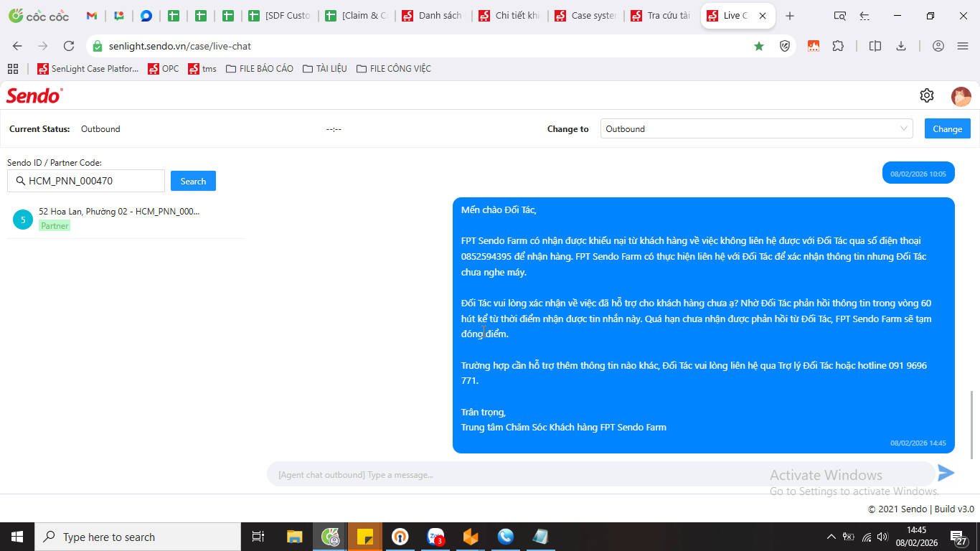Open the FILE CÔNG VIỆC bookmark folder
The image size is (980, 551).
click(x=394, y=69)
